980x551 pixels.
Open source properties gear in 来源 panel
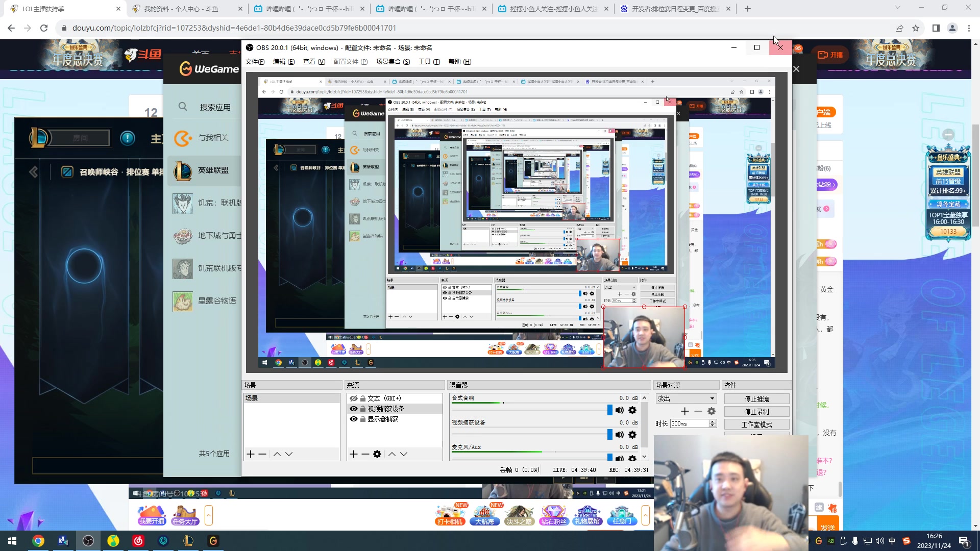pos(377,454)
